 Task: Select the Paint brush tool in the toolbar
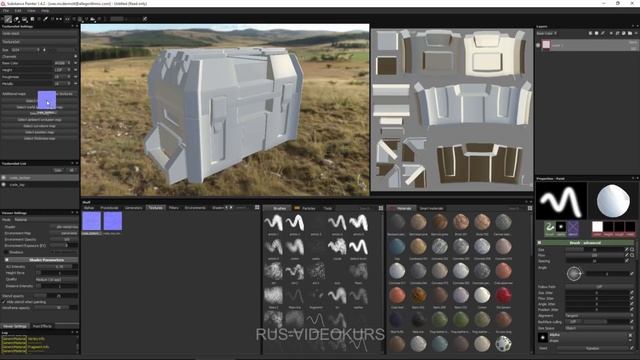coord(8,19)
